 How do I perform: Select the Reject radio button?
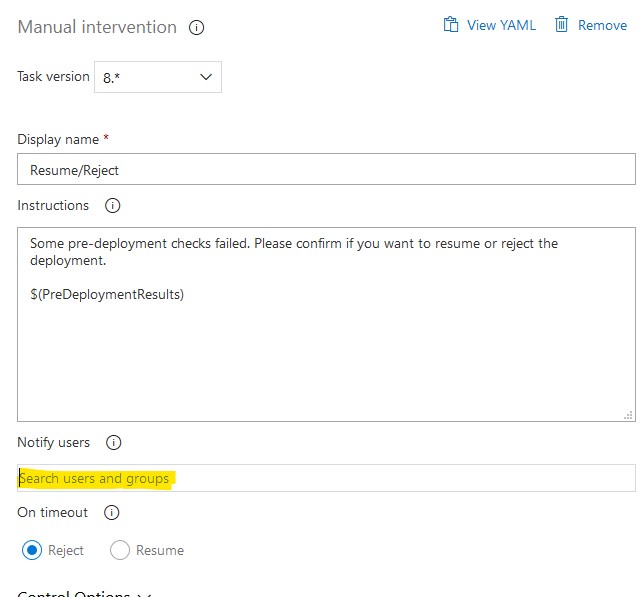pyautogui.click(x=32, y=550)
